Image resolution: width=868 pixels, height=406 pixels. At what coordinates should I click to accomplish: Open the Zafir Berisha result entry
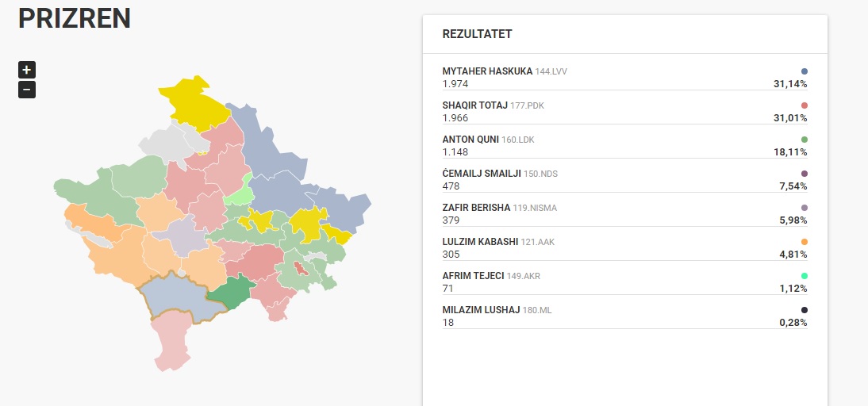[x=477, y=208]
